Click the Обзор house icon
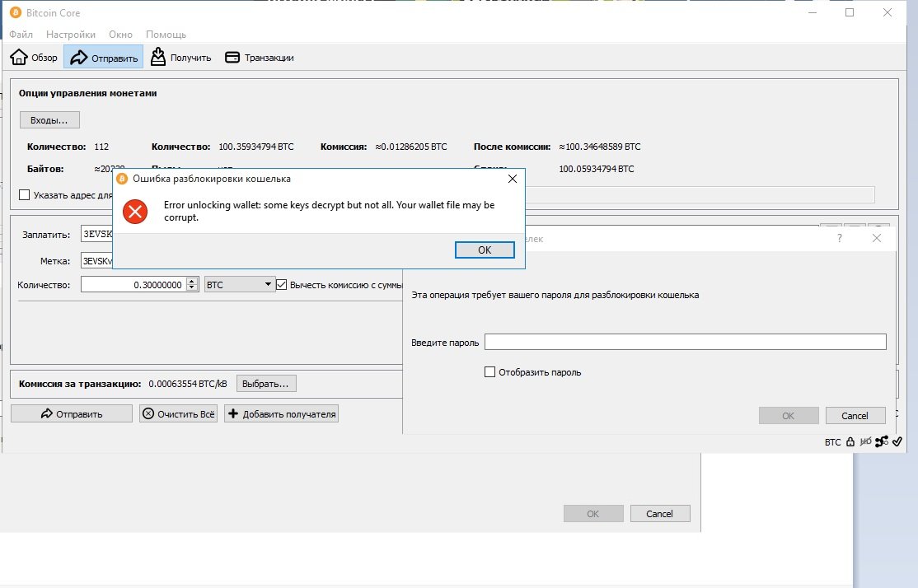918x588 pixels. click(x=19, y=57)
